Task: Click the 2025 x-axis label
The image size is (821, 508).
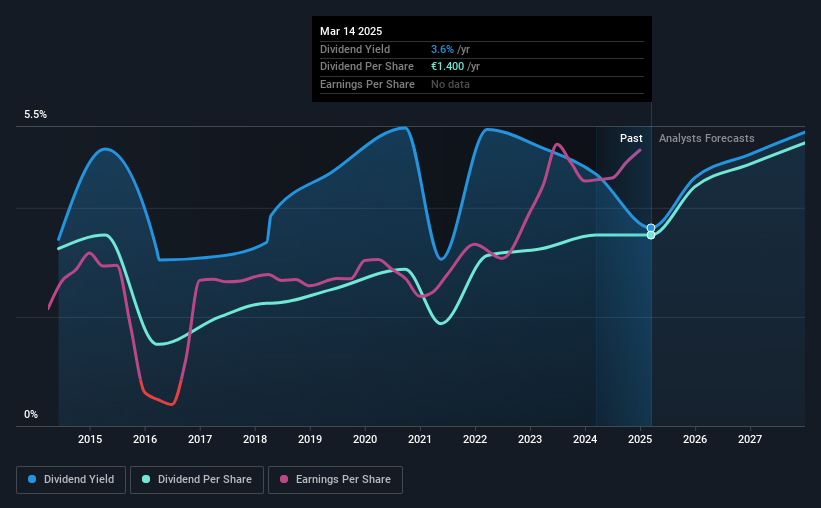Action: 640,439
